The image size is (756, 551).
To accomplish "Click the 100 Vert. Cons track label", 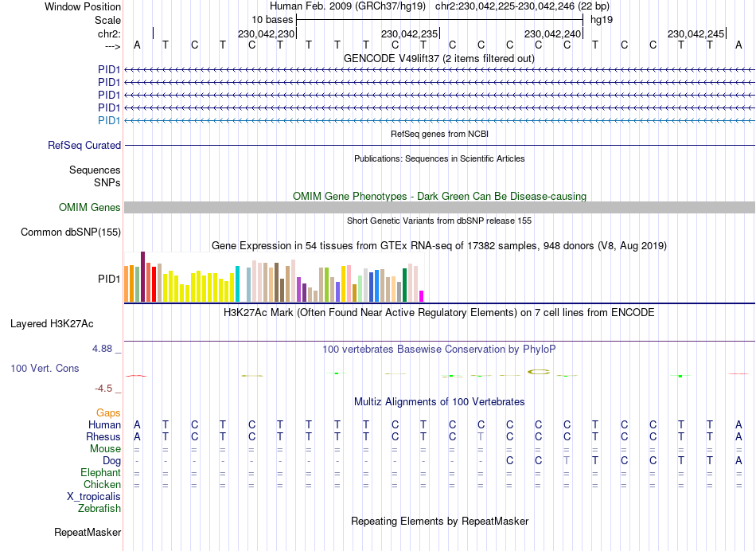I will 45,368.
